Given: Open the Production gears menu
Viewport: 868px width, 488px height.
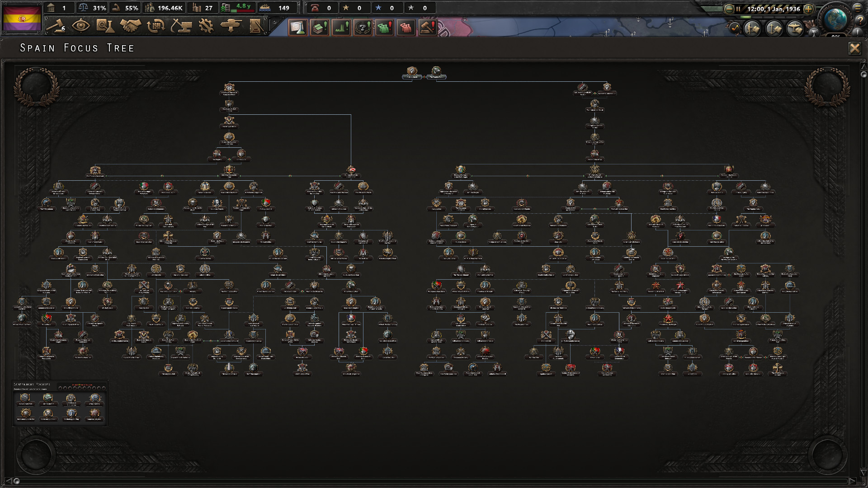Looking at the screenshot, I should 206,26.
